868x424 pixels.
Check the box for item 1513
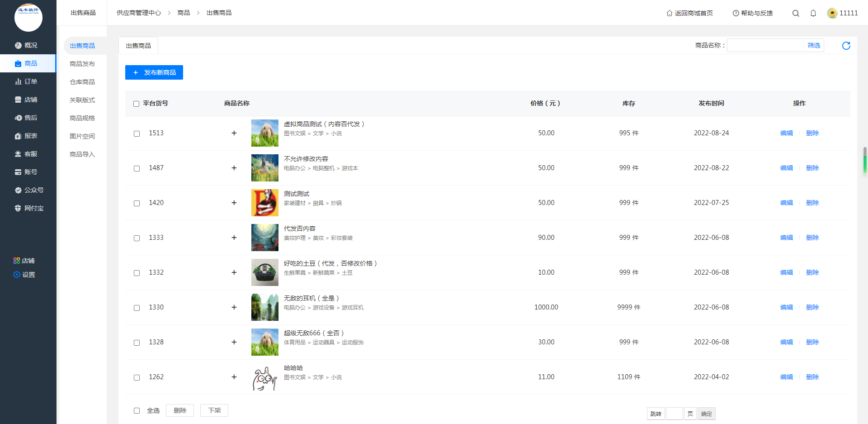[137, 133]
